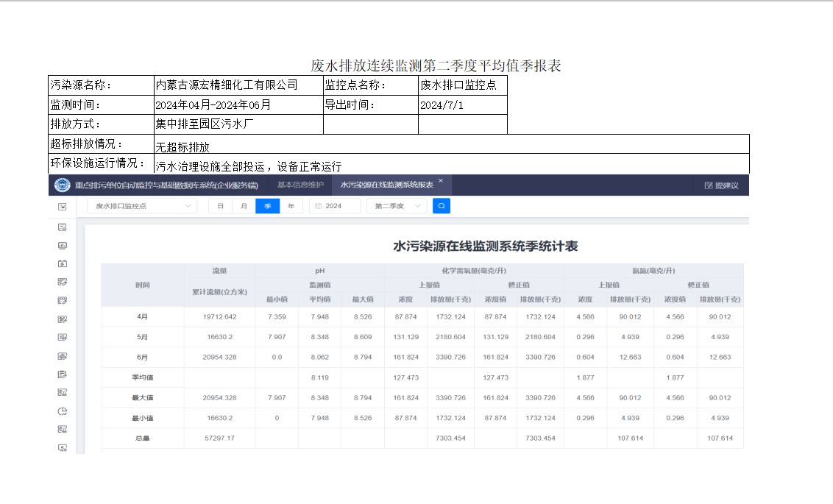
Task: Click the heading 水污染源在线监测系统季统计表
Action: pyautogui.click(x=486, y=246)
